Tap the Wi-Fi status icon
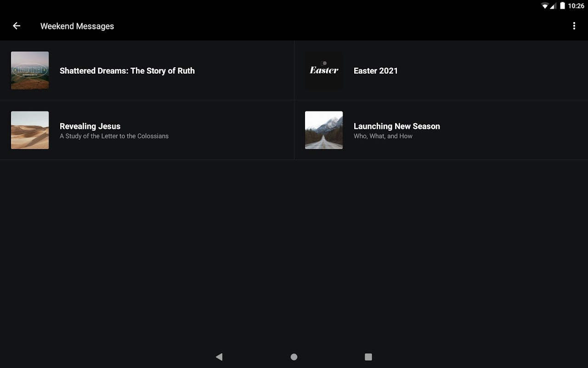The width and height of the screenshot is (588, 368). point(545,6)
